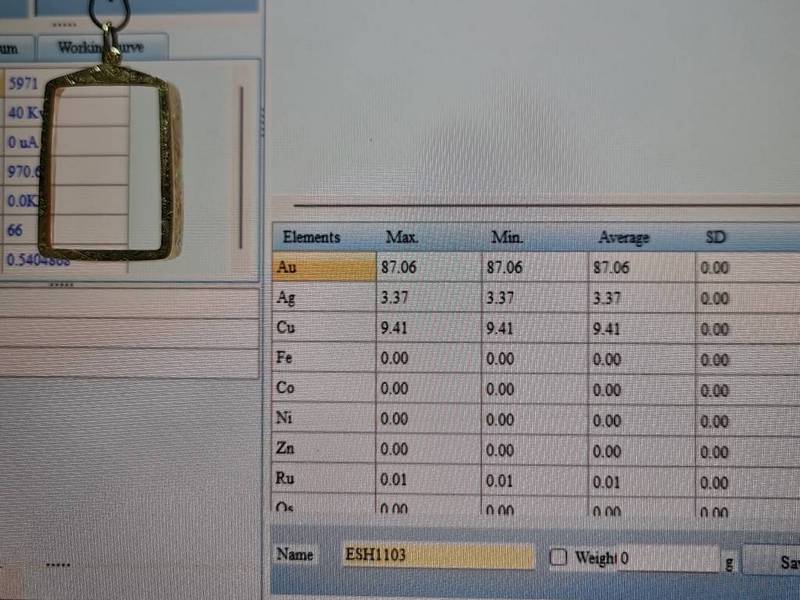
Task: Enable the Weight checkbox
Action: [559, 557]
